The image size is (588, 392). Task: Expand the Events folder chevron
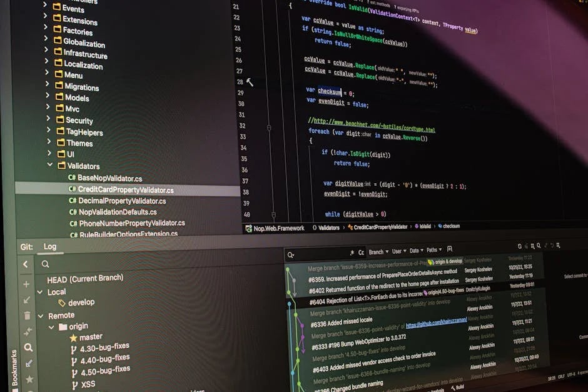45,5
